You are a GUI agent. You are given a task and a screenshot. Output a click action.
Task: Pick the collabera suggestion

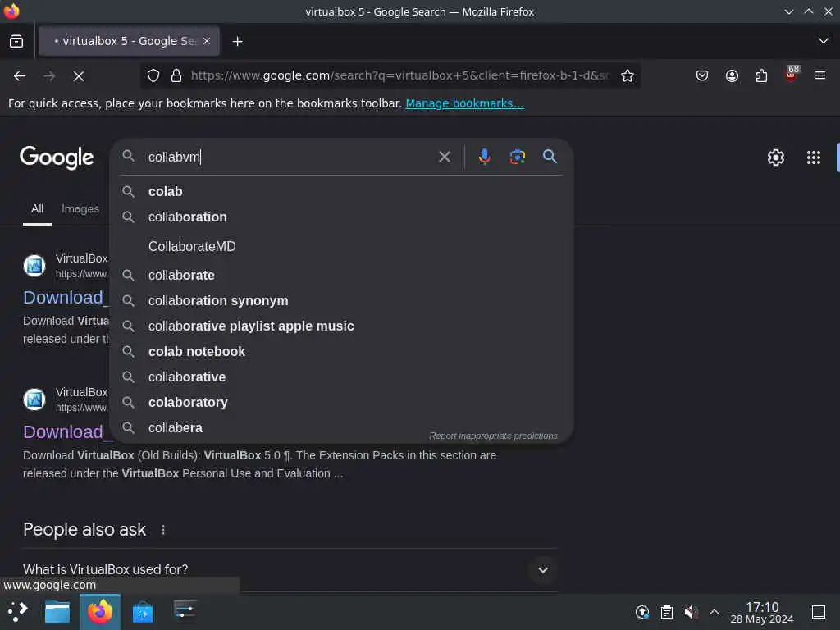pyautogui.click(x=341, y=427)
